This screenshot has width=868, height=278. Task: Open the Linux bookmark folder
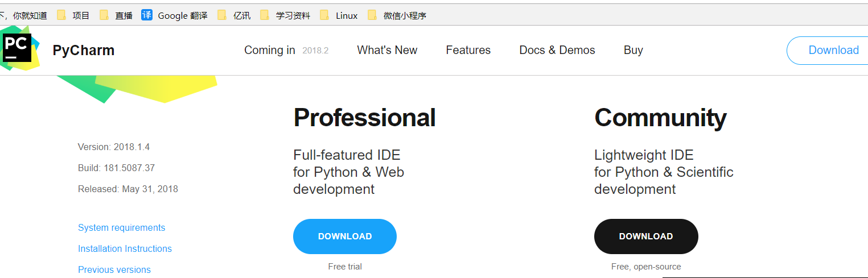[339, 15]
